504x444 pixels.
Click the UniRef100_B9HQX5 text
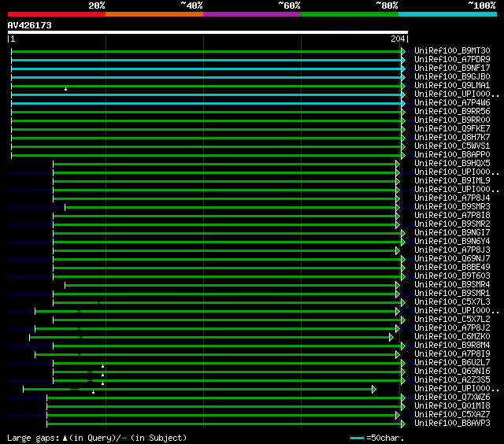click(452, 164)
